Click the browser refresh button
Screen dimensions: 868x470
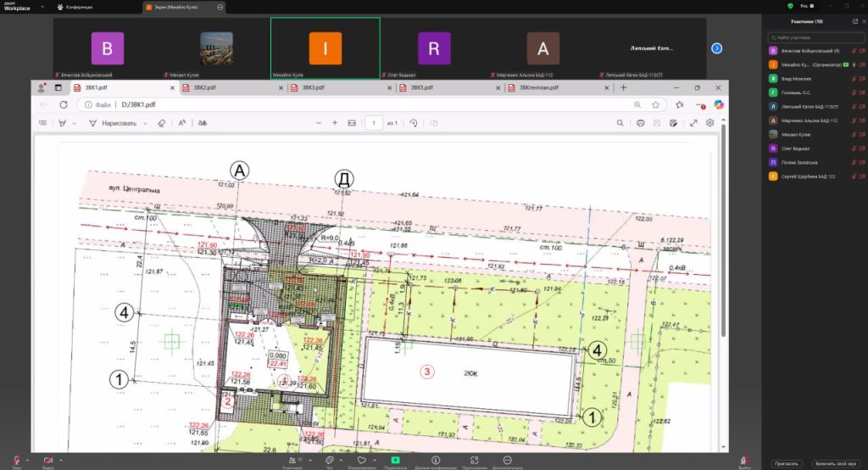coord(63,104)
